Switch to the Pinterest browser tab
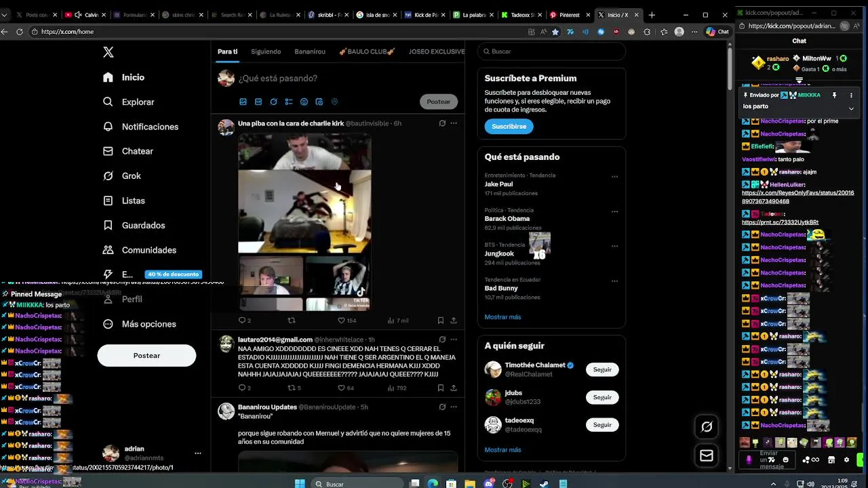The height and width of the screenshot is (488, 868). coord(569,14)
